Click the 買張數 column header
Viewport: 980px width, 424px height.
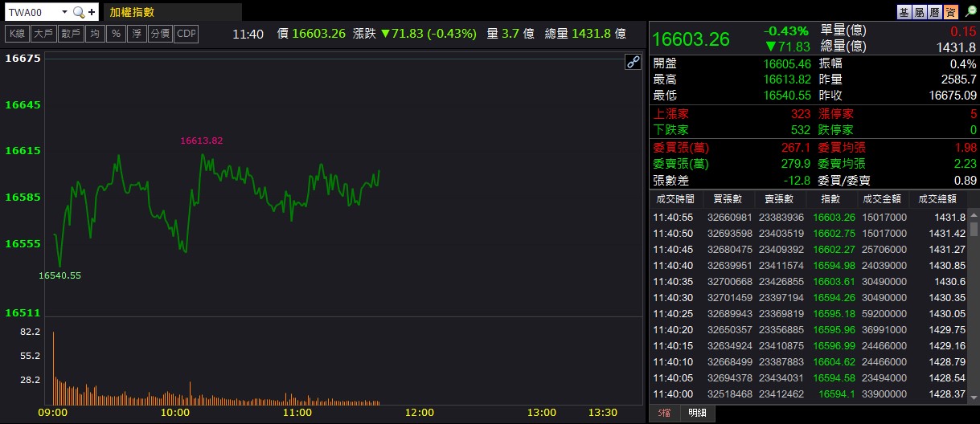pos(728,199)
